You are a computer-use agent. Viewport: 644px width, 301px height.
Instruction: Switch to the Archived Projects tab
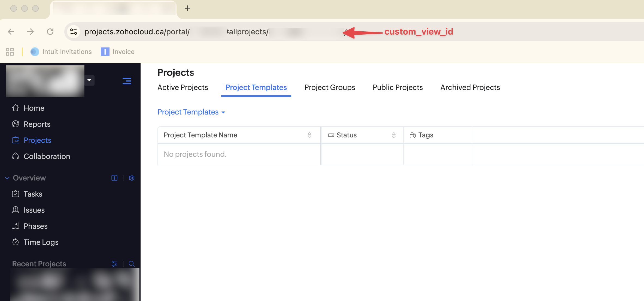470,88
